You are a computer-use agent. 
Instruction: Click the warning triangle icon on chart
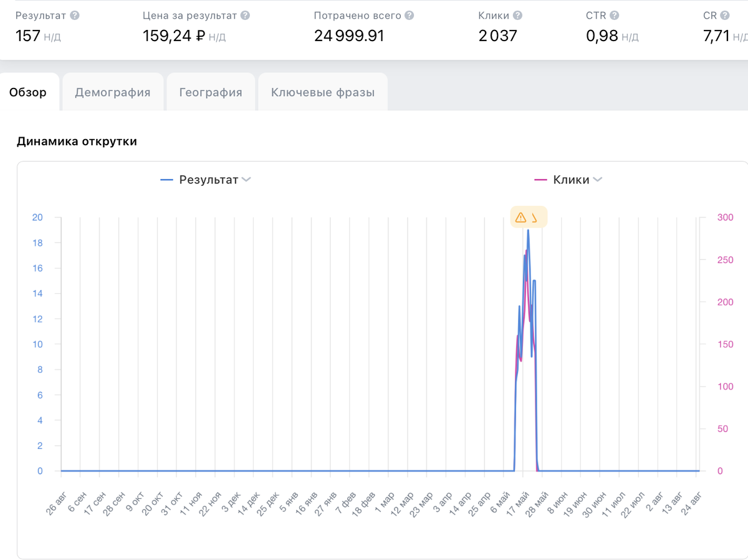[x=521, y=217]
